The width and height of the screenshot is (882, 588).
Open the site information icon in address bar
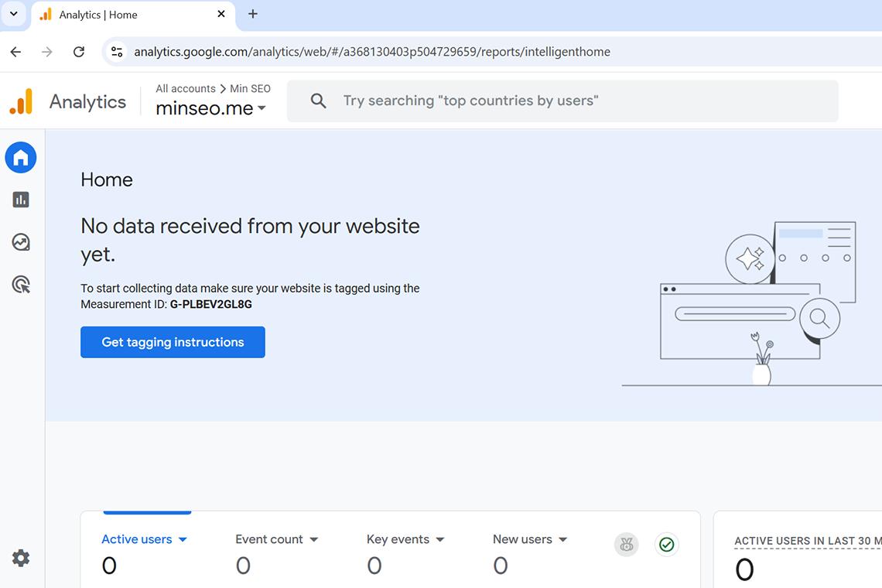click(117, 52)
